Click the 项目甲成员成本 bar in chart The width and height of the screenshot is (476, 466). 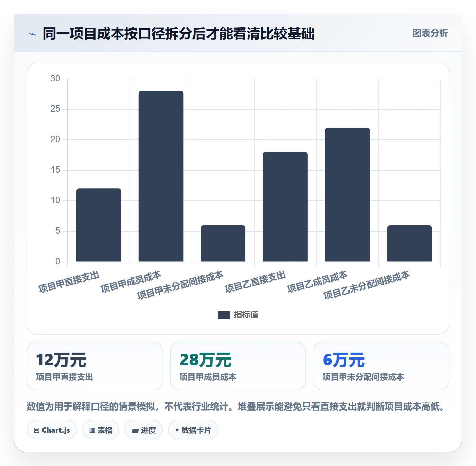click(161, 176)
